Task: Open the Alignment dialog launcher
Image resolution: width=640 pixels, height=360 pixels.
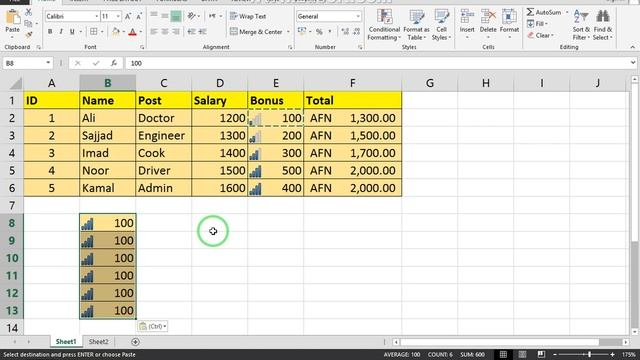Action: click(x=290, y=47)
